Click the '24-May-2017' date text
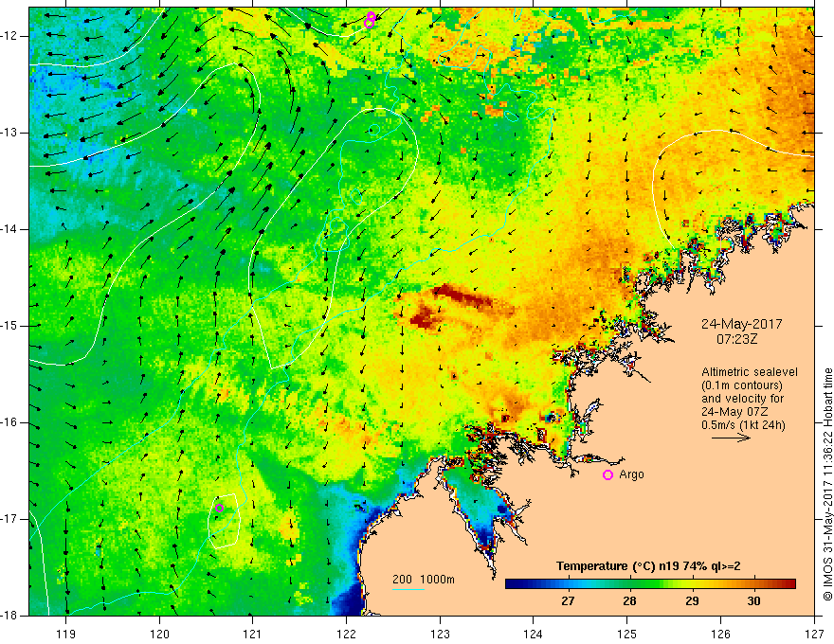The image size is (834, 644). (x=741, y=324)
